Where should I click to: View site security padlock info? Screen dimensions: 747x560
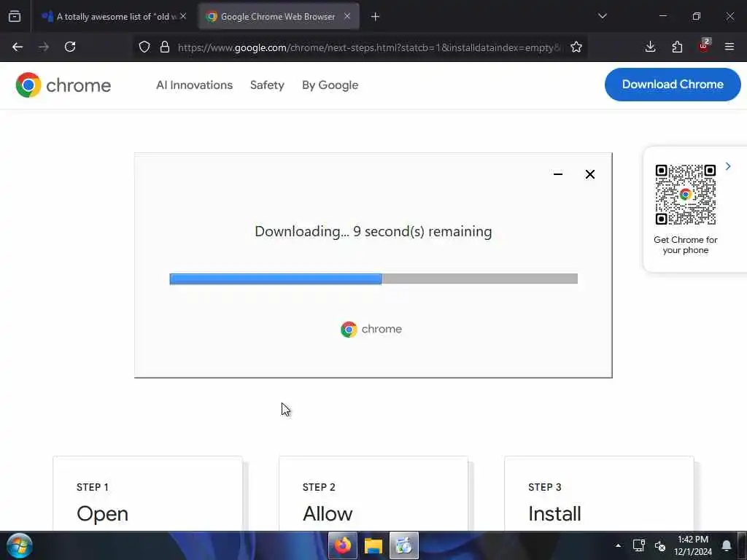[x=165, y=47]
